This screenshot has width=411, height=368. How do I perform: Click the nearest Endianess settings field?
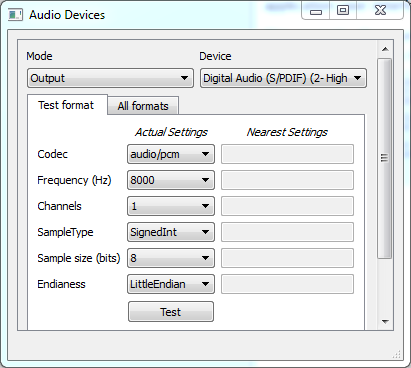click(287, 284)
